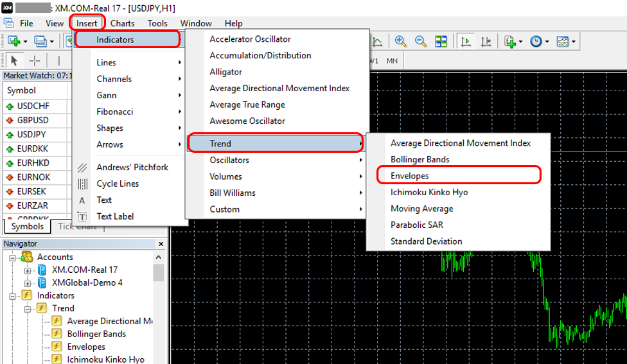
Task: Expand the XM.COM-Real 17 account node
Action: coord(27,270)
